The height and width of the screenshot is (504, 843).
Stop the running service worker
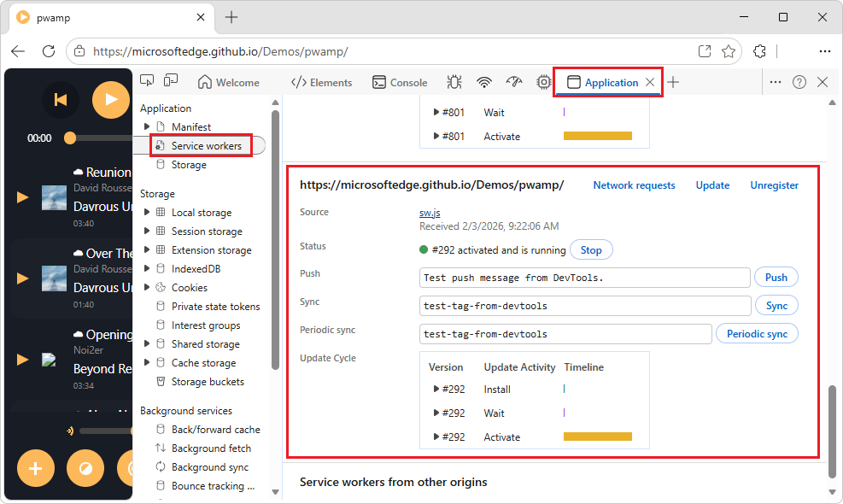tap(591, 250)
